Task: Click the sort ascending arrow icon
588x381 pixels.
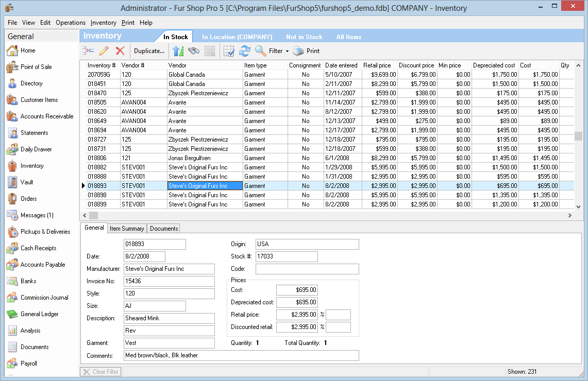Action: pos(178,51)
